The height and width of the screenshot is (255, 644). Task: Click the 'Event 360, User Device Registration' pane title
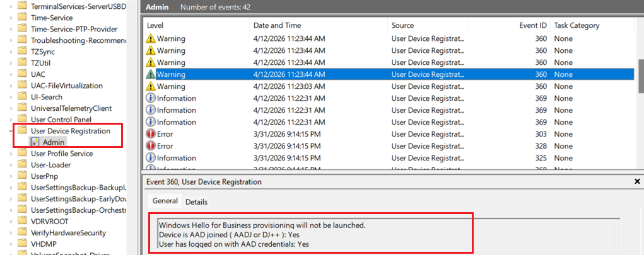click(x=204, y=181)
